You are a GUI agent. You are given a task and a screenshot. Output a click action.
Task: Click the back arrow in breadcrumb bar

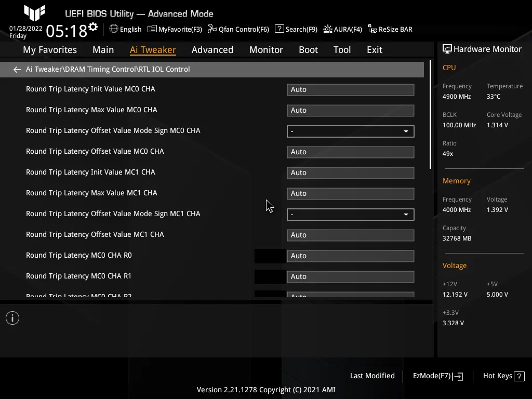click(17, 70)
